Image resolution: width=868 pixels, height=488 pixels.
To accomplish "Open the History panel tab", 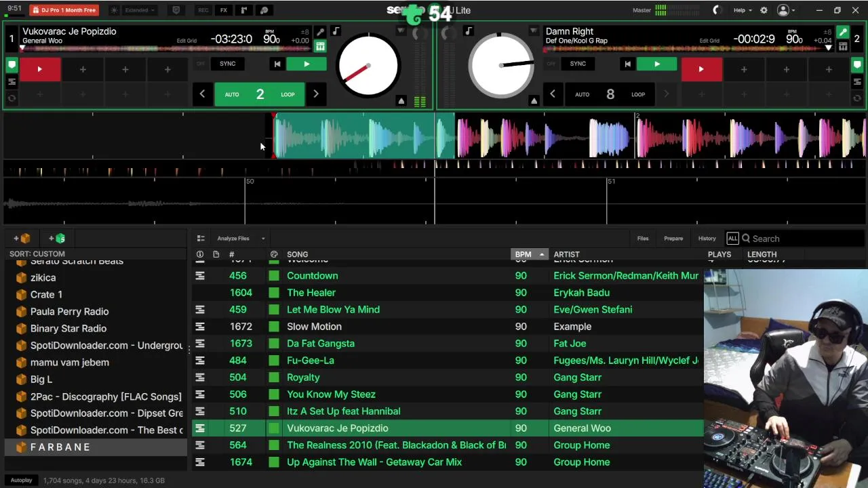I will pos(707,239).
